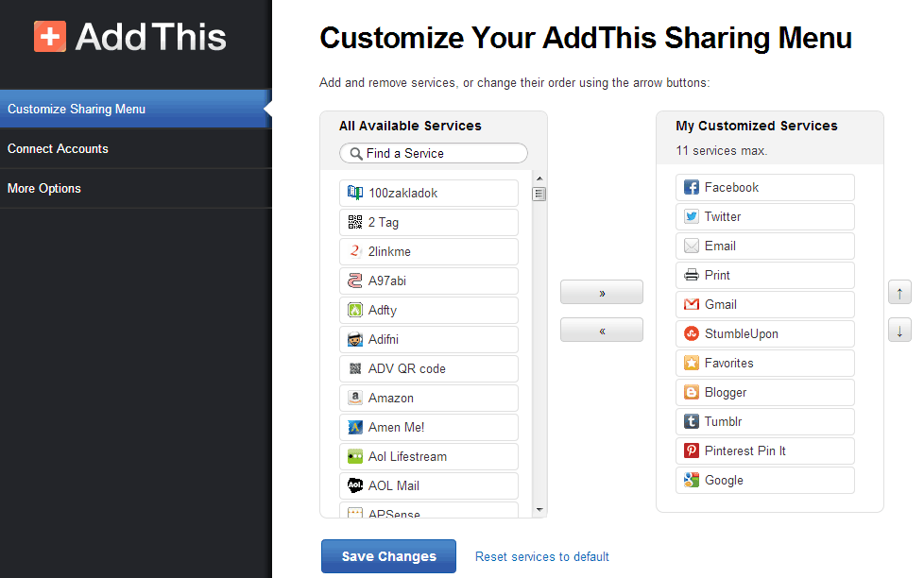The width and height of the screenshot is (924, 578).
Task: Click the StumbleUpon icon
Action: pyautogui.click(x=692, y=333)
